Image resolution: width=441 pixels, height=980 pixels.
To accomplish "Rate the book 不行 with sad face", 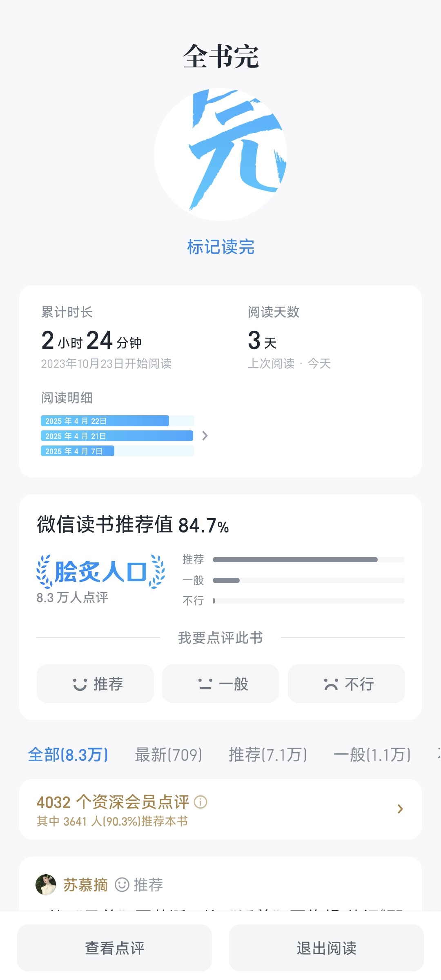I will point(346,684).
